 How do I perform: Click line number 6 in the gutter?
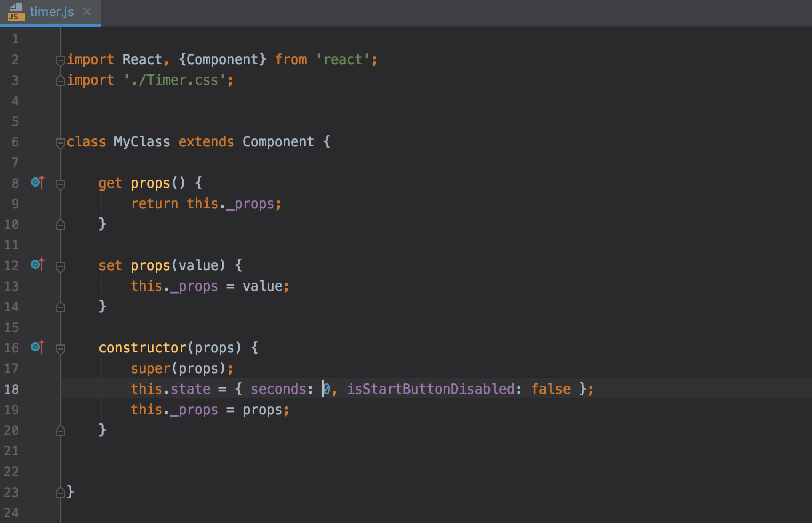point(15,141)
